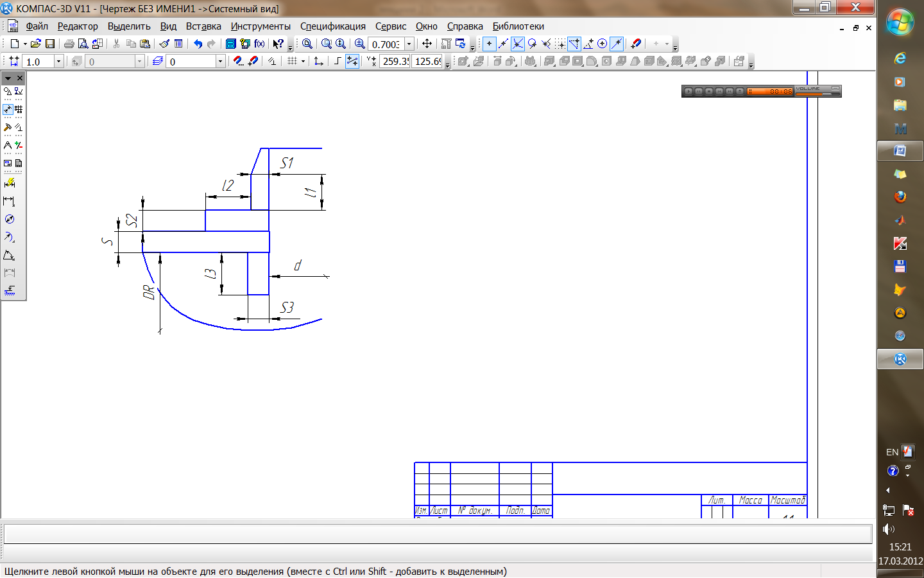This screenshot has width=924, height=578.
Task: Toggle the orthogonal drawing mode
Action: (338, 61)
